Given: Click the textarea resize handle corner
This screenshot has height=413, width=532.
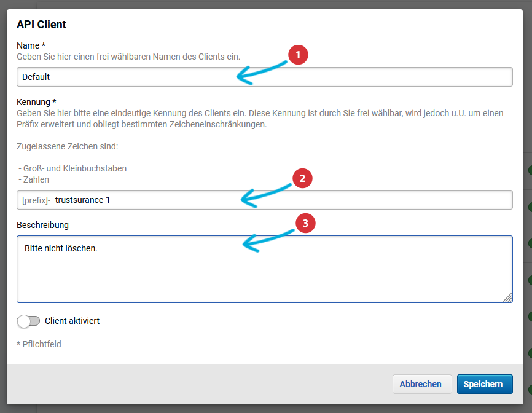Looking at the screenshot, I should click(507, 297).
